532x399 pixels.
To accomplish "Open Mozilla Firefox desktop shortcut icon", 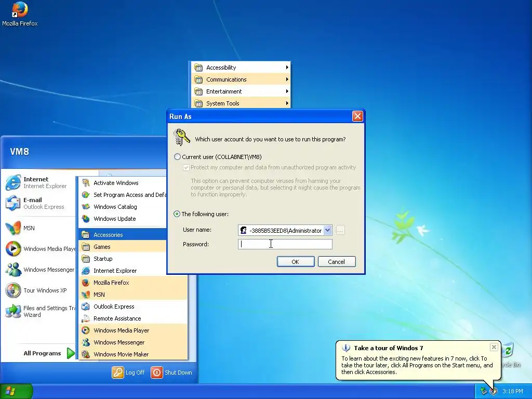I will click(20, 9).
